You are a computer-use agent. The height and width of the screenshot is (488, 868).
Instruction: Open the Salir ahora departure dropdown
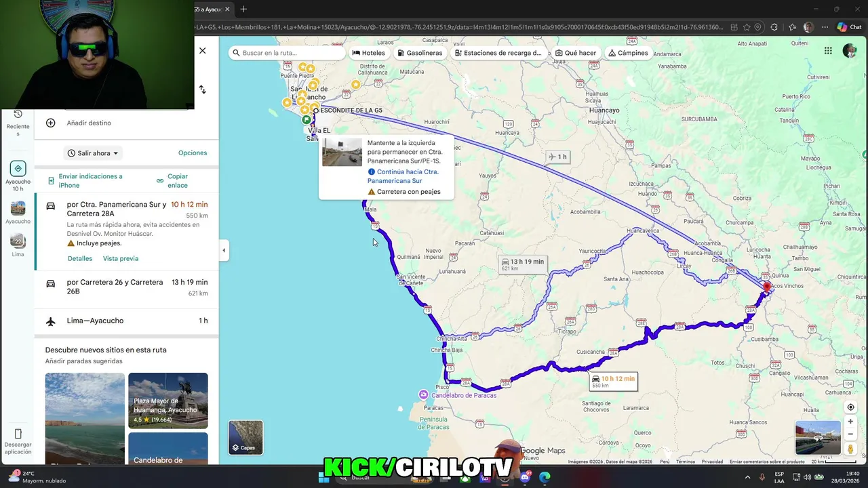(93, 153)
